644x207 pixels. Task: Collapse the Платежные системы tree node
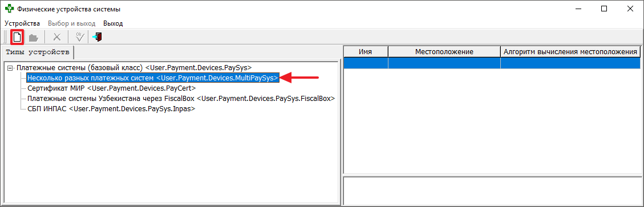[10, 67]
